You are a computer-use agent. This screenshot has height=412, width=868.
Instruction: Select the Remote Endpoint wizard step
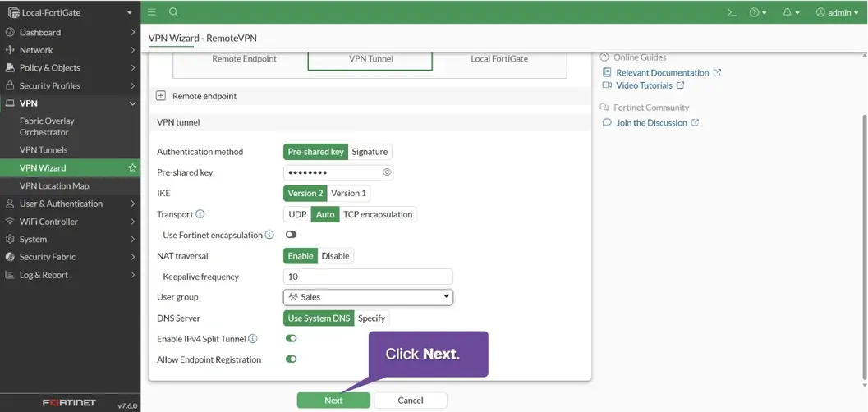click(244, 58)
